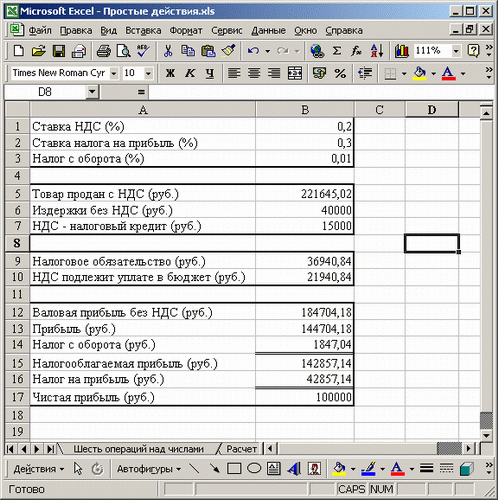Align the text left with the toolbar icon

[x=234, y=73]
